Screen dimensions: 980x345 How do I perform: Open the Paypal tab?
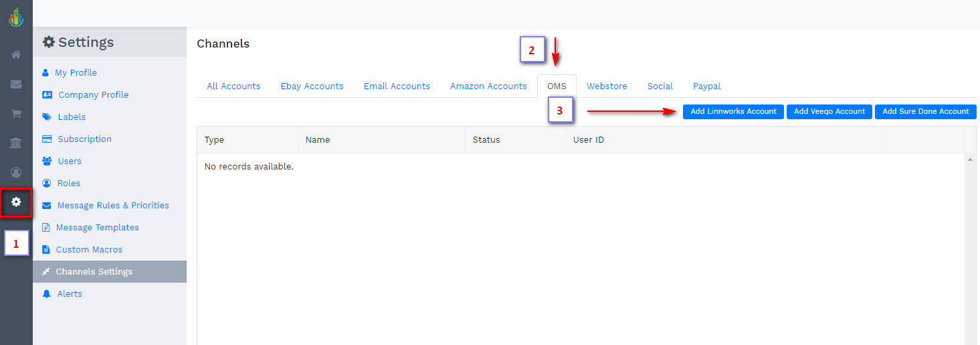click(706, 86)
